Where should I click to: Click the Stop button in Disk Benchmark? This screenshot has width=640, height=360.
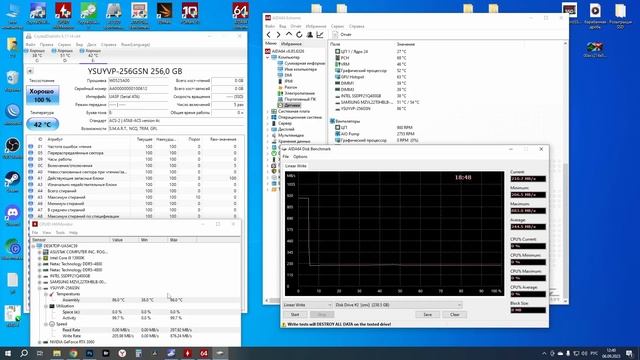(x=322, y=315)
